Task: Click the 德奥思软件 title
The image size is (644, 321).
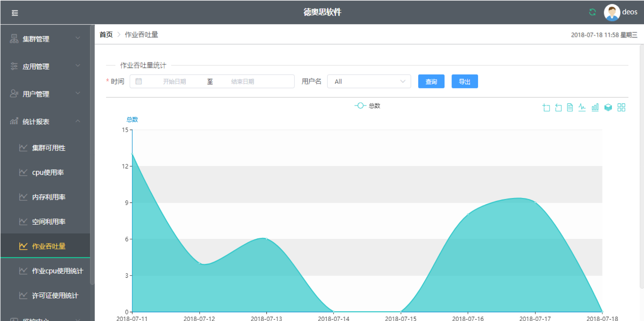Action: [x=322, y=12]
